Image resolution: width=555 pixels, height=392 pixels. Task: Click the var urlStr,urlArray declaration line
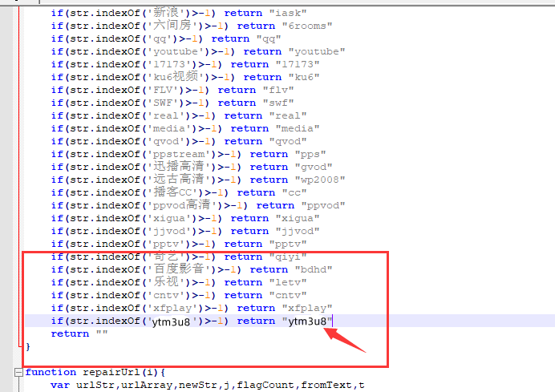[208, 385]
